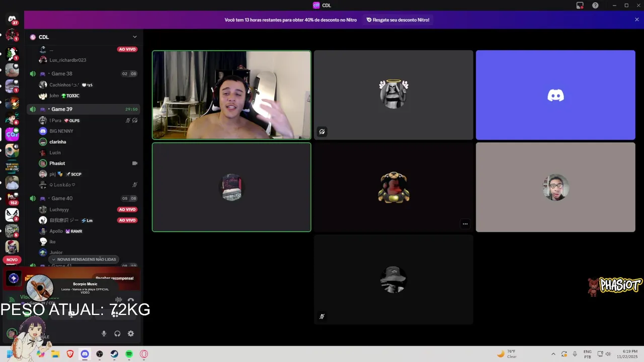
Task: Click the Discord logo blue participant tile
Action: 555,95
